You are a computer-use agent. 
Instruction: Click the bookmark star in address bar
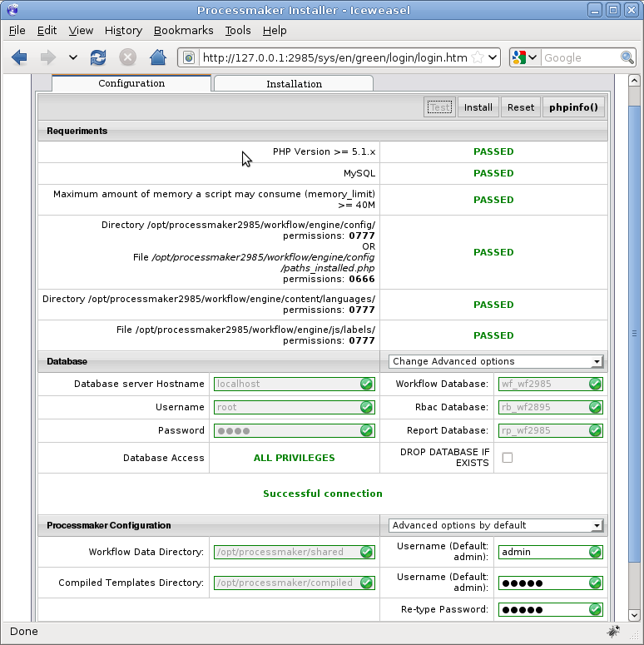click(478, 57)
